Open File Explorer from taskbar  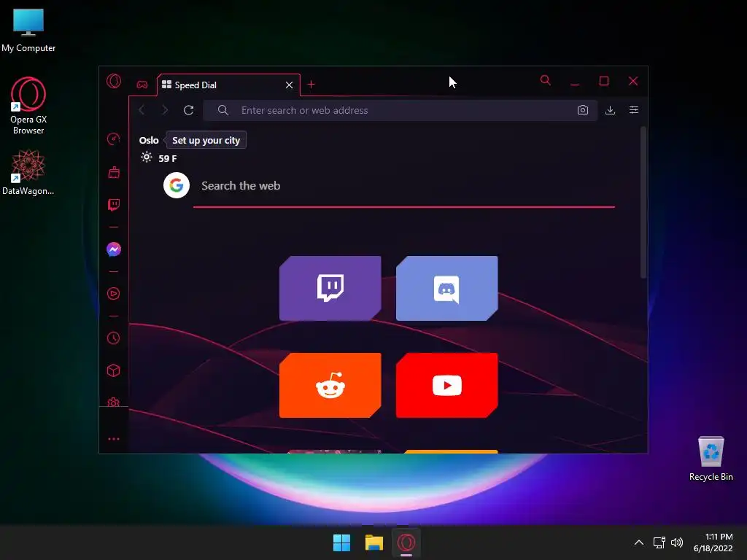[374, 542]
